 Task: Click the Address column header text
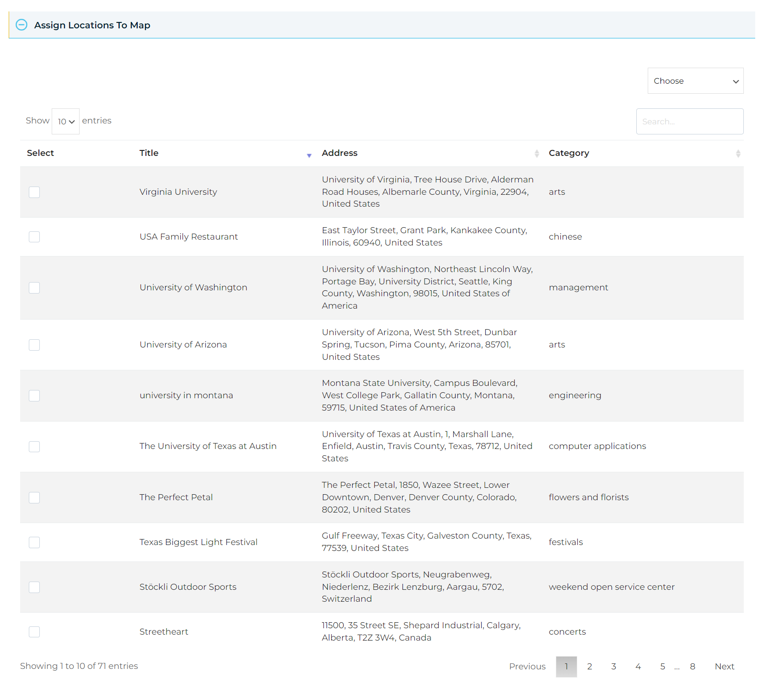339,153
